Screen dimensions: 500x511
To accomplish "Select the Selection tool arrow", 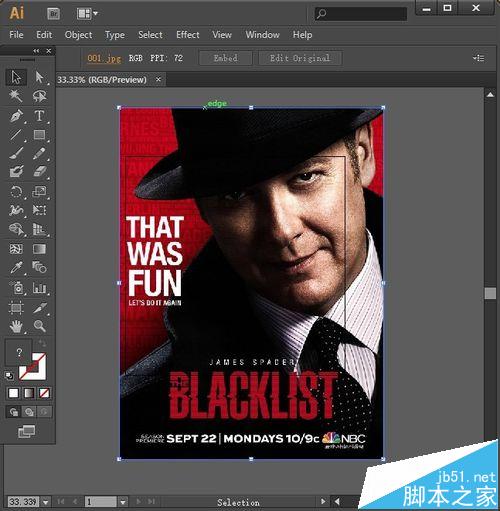I will tap(16, 77).
